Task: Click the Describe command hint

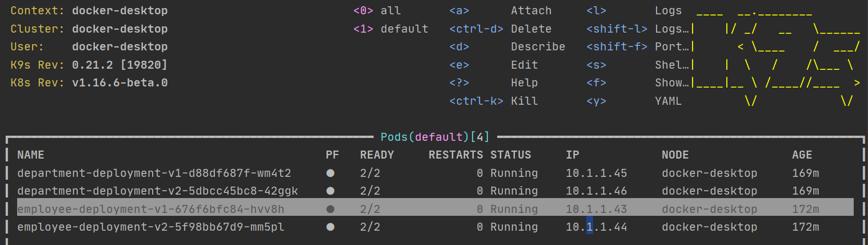Action: [x=538, y=47]
